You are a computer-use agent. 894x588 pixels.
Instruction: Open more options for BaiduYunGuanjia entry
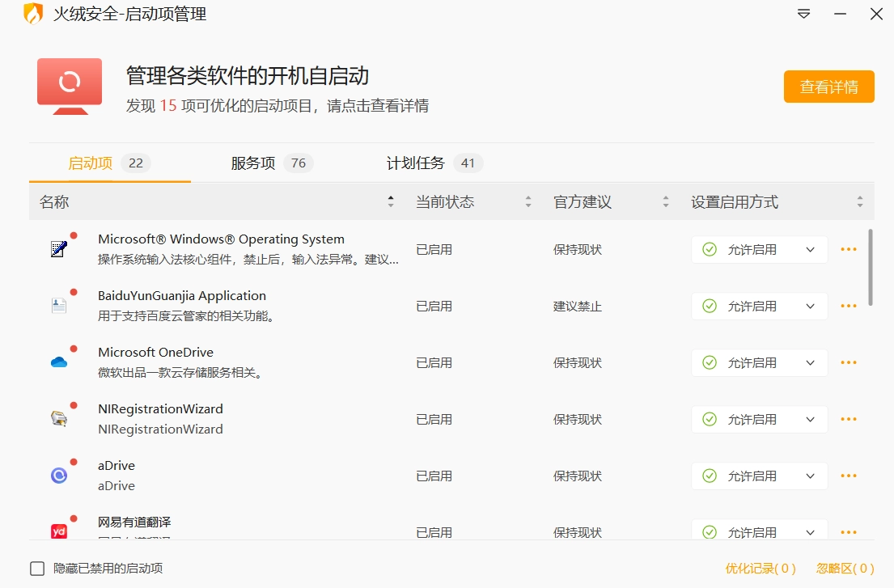pos(848,306)
